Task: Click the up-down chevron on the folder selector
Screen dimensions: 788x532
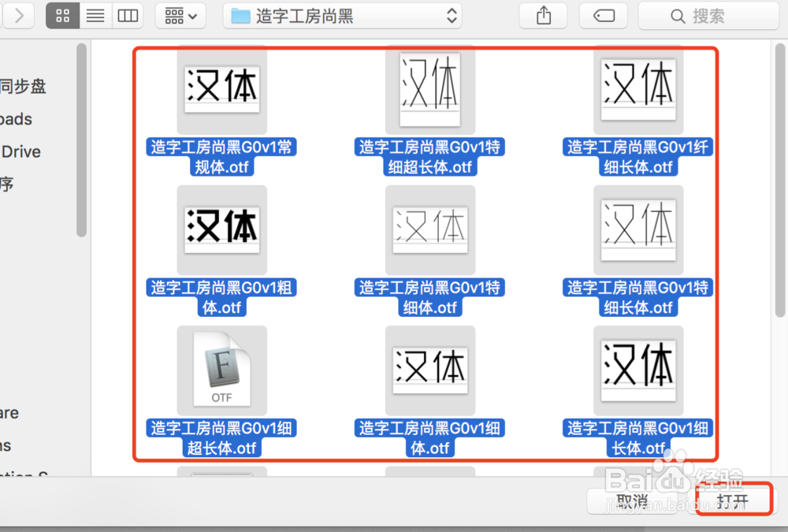Action: click(x=450, y=14)
